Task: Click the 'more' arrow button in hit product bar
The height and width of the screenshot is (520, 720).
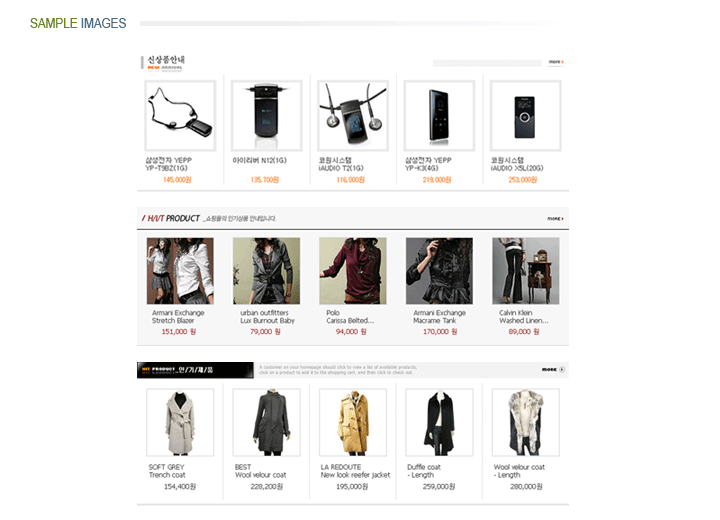Action: 553,369
